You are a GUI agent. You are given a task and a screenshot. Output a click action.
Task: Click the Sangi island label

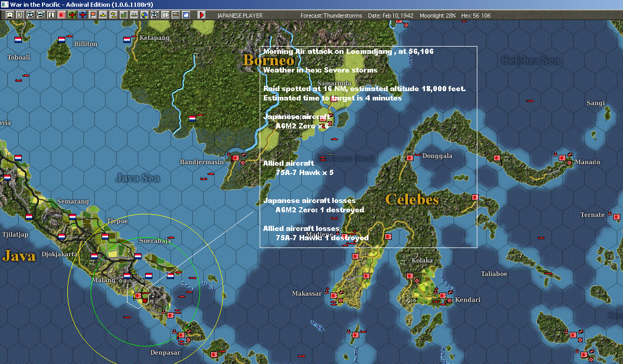coord(596,103)
